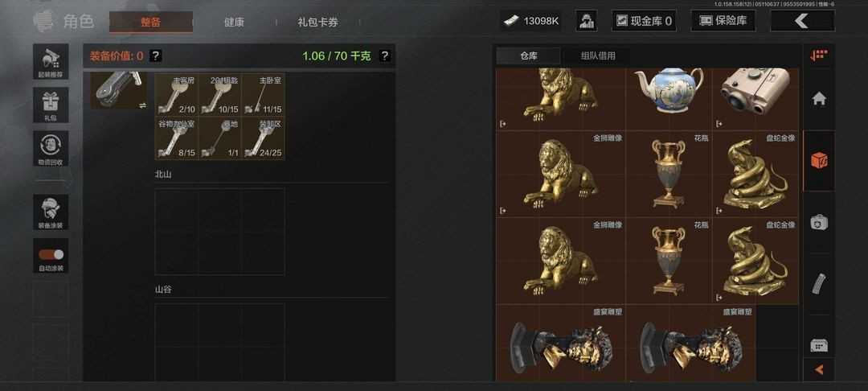Viewport: 868px width, 391px height.
Task: Click the red sort storage icon
Action: [819, 55]
